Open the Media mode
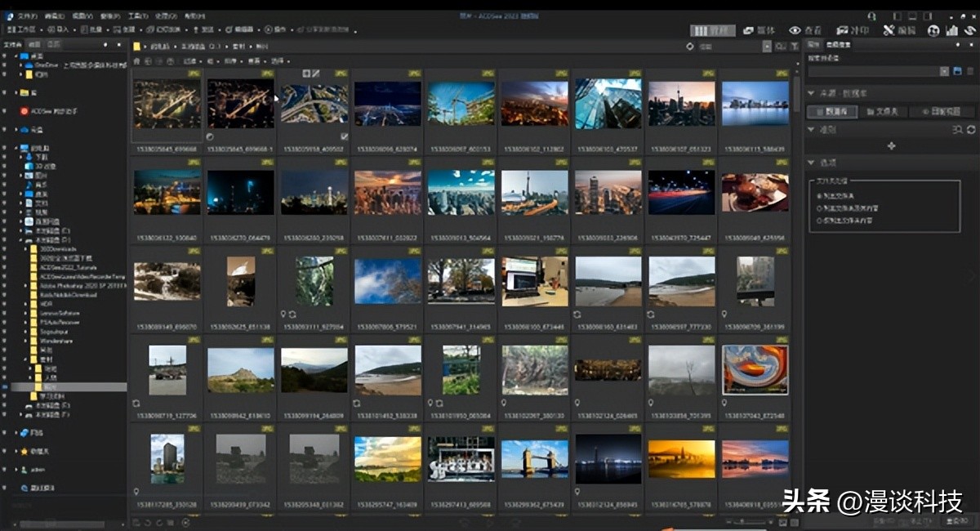The width and height of the screenshot is (980, 531). (x=759, y=30)
